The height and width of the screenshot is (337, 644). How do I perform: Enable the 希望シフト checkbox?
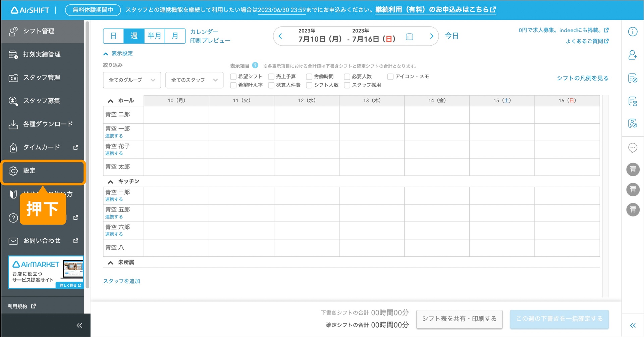pyautogui.click(x=233, y=77)
